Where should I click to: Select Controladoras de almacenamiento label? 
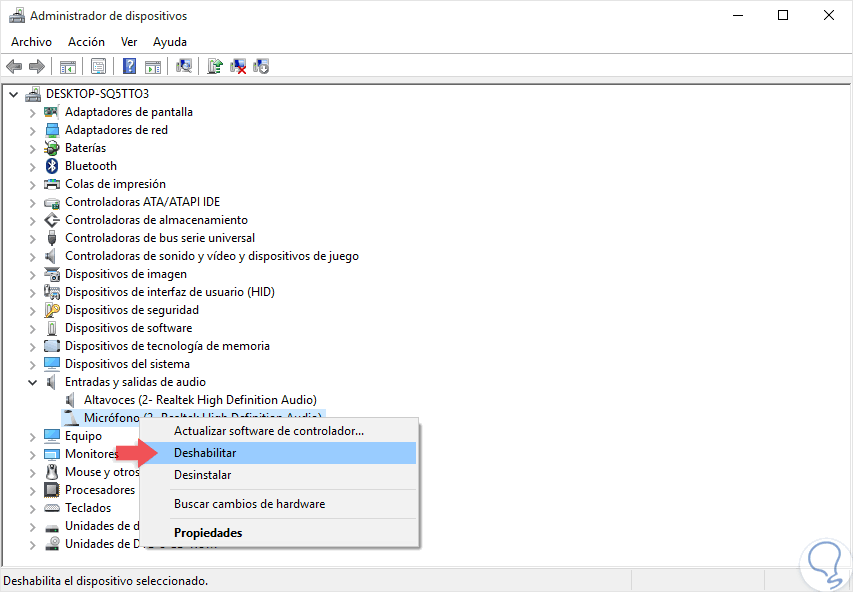157,220
